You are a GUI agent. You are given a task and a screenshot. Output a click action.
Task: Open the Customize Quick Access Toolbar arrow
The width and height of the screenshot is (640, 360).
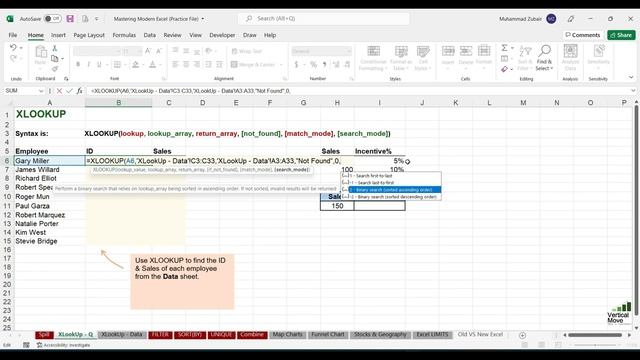pyautogui.click(x=97, y=19)
